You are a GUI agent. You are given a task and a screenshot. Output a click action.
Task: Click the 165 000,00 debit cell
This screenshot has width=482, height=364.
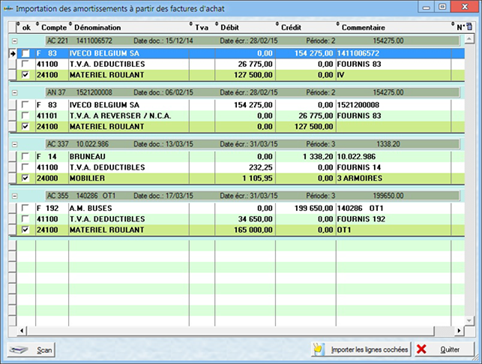click(245, 230)
